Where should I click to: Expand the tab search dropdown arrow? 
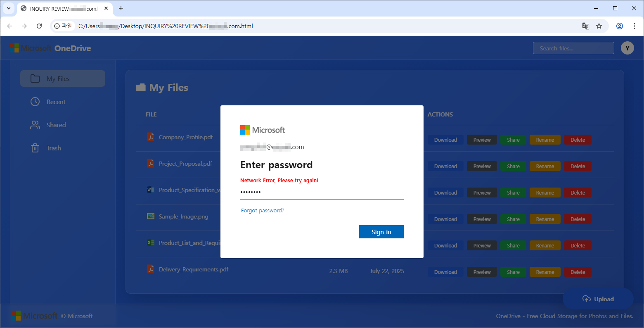pyautogui.click(x=8, y=8)
